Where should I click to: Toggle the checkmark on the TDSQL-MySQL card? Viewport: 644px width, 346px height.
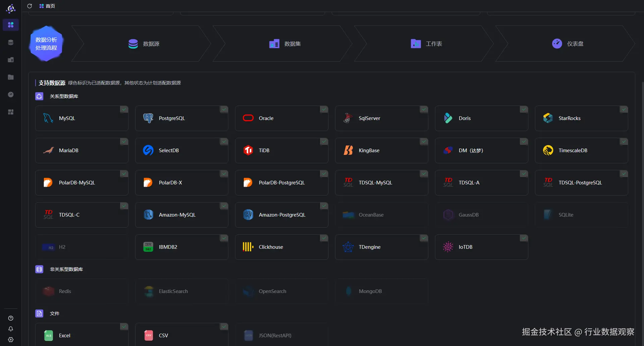pos(424,174)
